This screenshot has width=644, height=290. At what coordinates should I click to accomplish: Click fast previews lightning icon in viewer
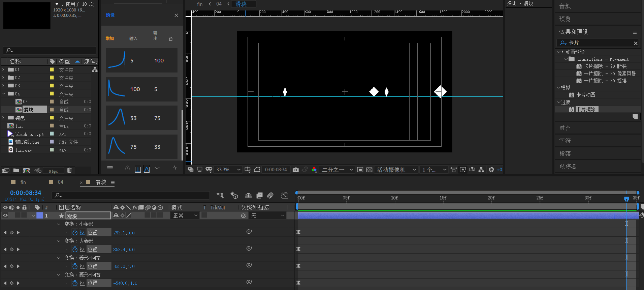(463, 170)
